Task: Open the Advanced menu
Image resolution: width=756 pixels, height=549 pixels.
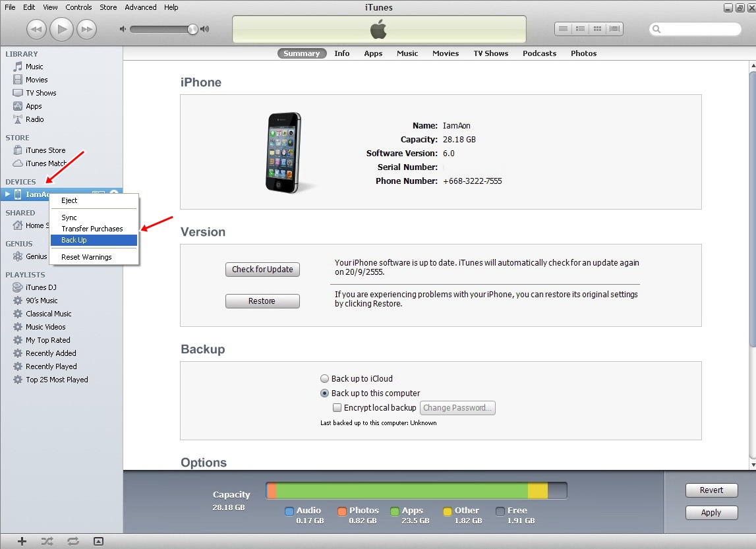Action: [x=140, y=7]
